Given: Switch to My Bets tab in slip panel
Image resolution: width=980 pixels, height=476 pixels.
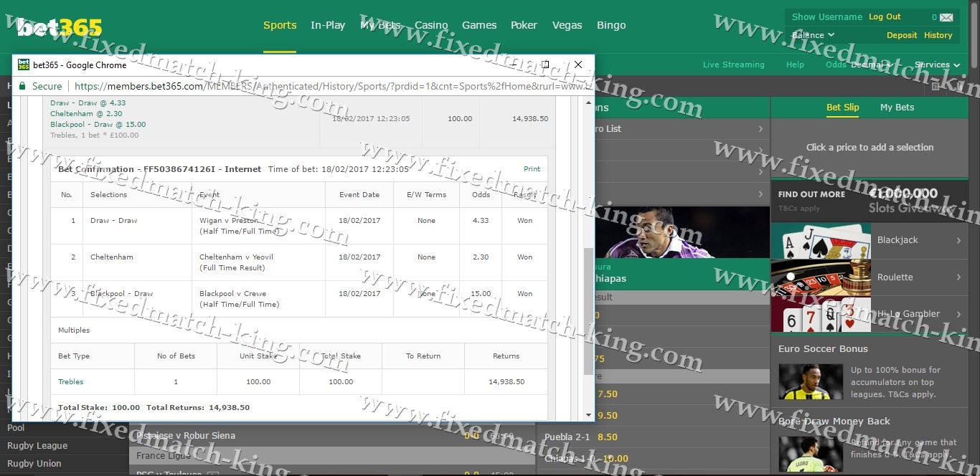Looking at the screenshot, I should [x=897, y=108].
